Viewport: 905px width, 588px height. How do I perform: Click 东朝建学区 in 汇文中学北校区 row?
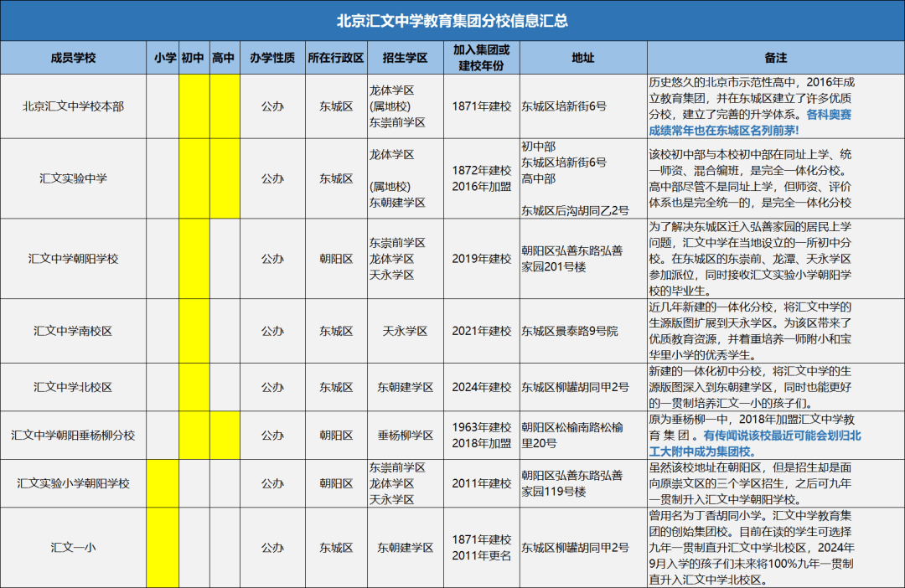(x=406, y=387)
